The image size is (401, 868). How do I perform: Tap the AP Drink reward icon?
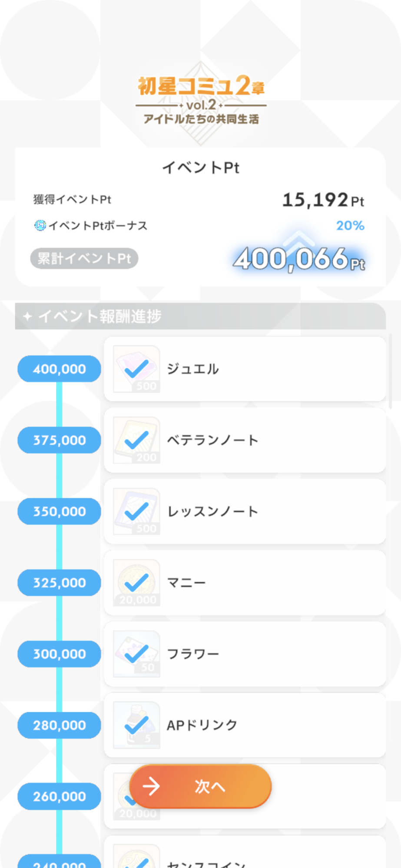pyautogui.click(x=136, y=725)
